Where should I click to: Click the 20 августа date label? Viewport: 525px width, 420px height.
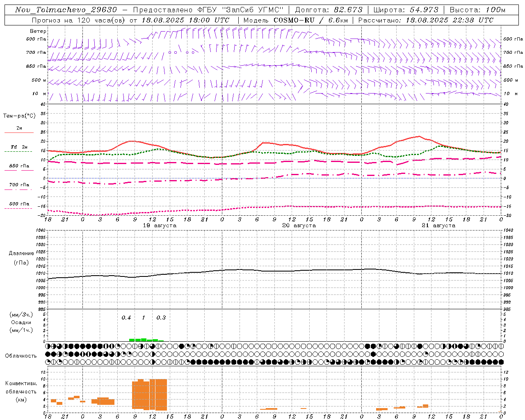[299, 226]
